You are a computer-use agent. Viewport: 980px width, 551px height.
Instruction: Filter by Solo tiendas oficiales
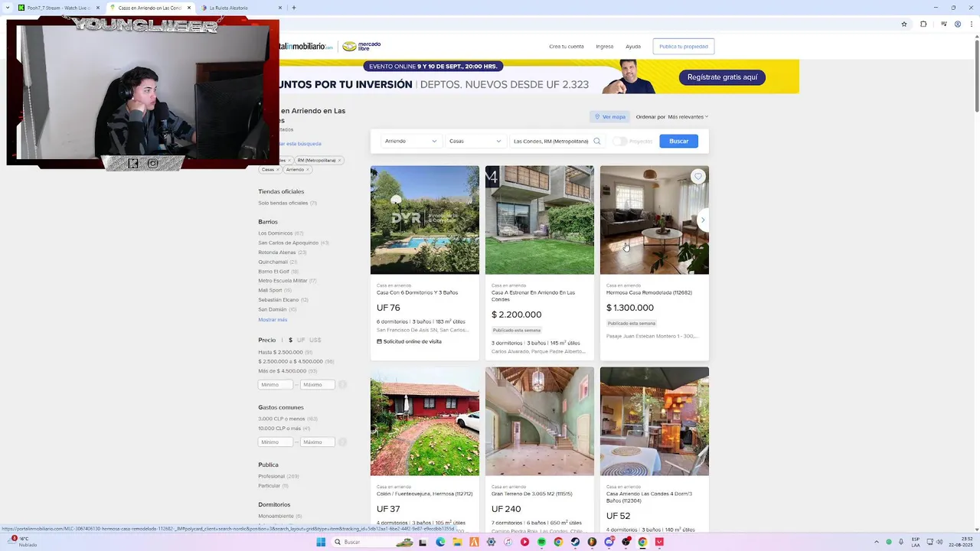(x=283, y=203)
